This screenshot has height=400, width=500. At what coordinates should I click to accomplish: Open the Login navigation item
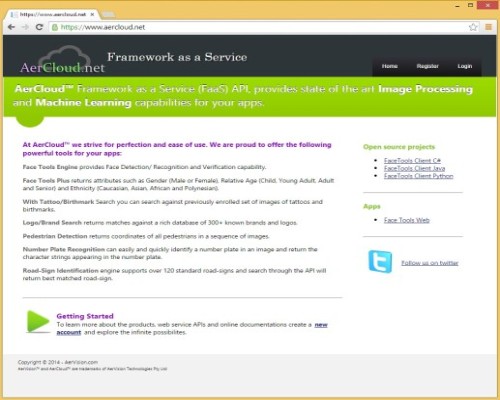click(x=465, y=66)
